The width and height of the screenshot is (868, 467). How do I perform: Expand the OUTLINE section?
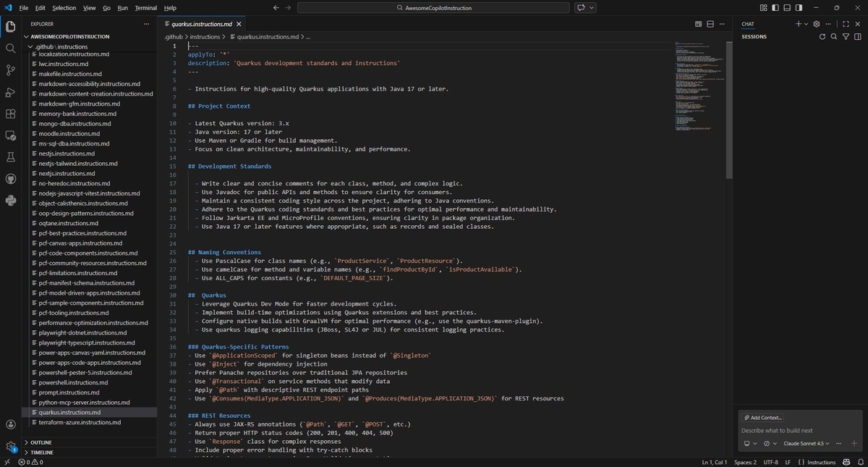pos(41,442)
